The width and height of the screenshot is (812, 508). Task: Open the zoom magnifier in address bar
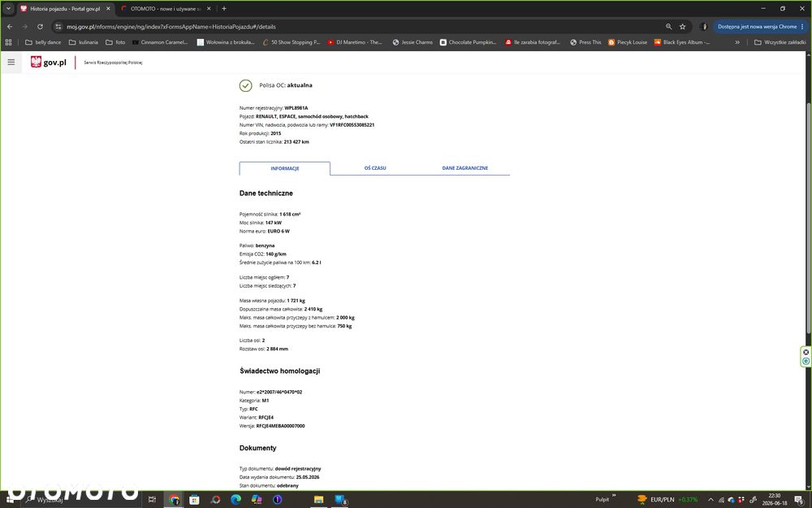(668, 27)
